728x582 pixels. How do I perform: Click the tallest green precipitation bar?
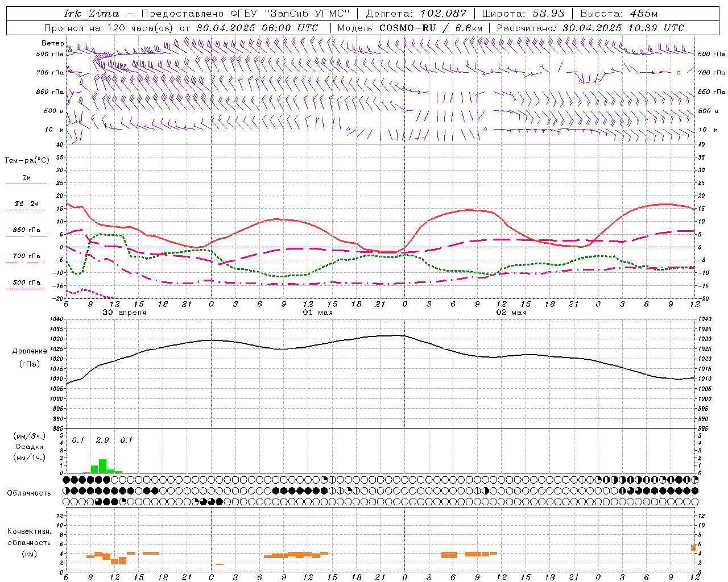pos(103,466)
